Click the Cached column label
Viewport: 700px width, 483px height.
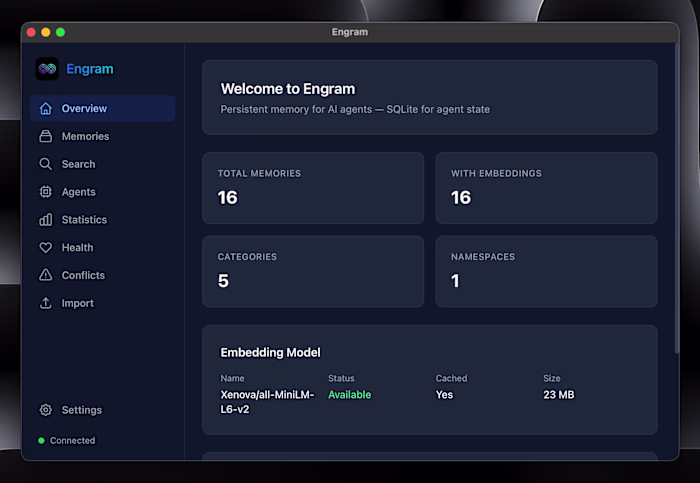pyautogui.click(x=451, y=378)
